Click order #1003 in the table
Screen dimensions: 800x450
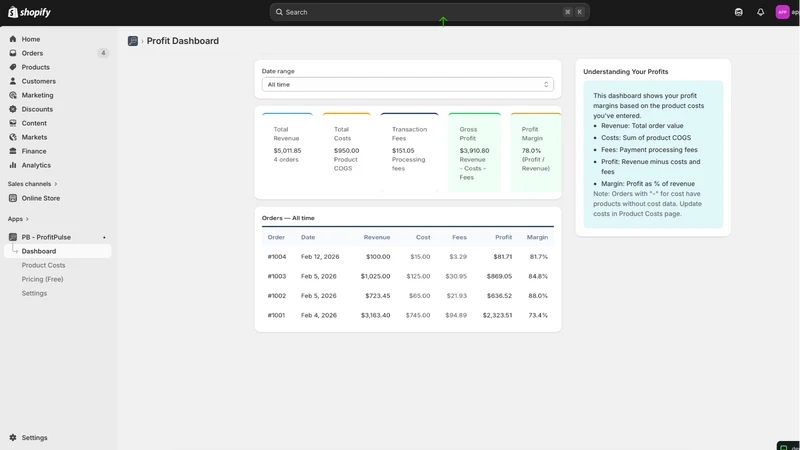click(x=277, y=276)
